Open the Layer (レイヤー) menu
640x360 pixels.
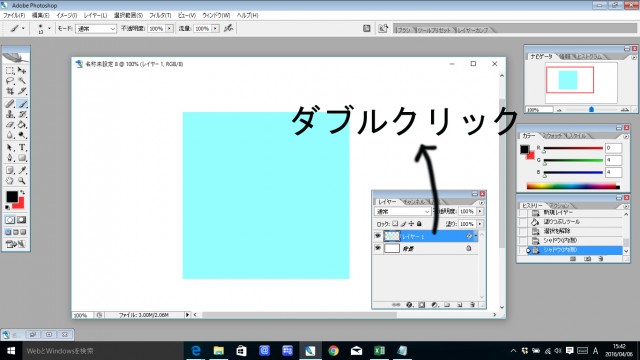pyautogui.click(x=95, y=15)
